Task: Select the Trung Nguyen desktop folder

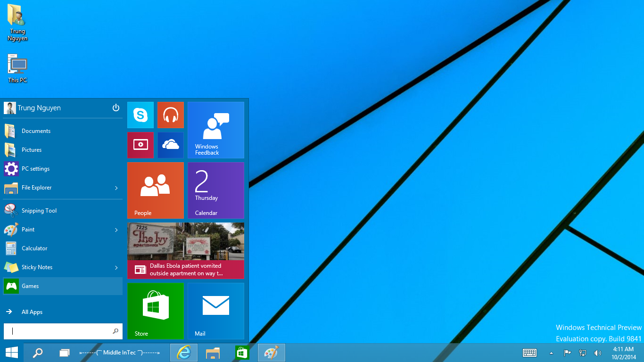Action: (x=17, y=23)
